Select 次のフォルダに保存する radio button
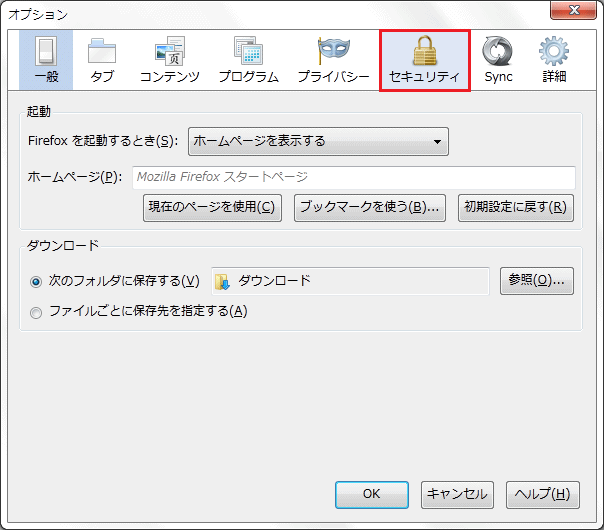 click(36, 282)
